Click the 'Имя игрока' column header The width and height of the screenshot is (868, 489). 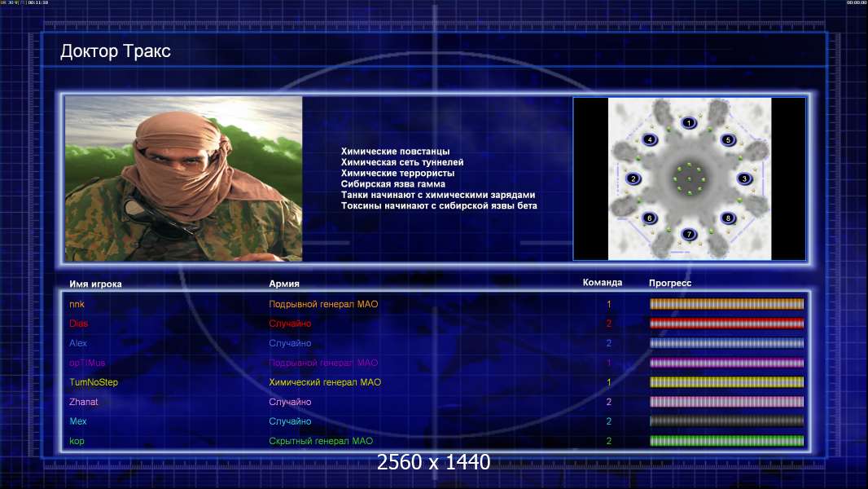95,284
